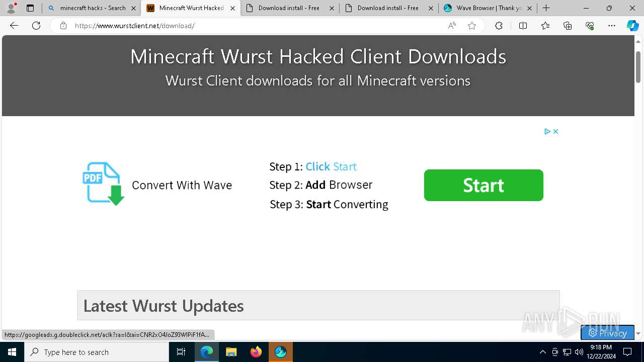The image size is (644, 362).
Task: Click the PDF convert icon in the ad
Action: 103,184
